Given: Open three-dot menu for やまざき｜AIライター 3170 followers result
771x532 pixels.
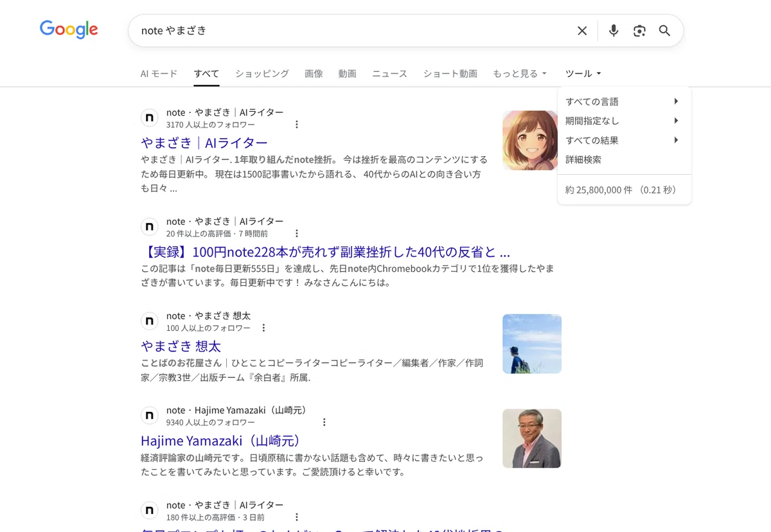Looking at the screenshot, I should pyautogui.click(x=296, y=125).
